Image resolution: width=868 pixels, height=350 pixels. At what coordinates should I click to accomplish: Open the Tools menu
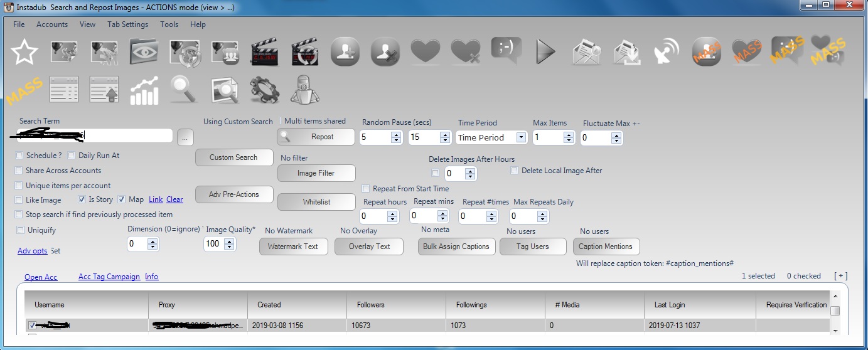pyautogui.click(x=169, y=24)
